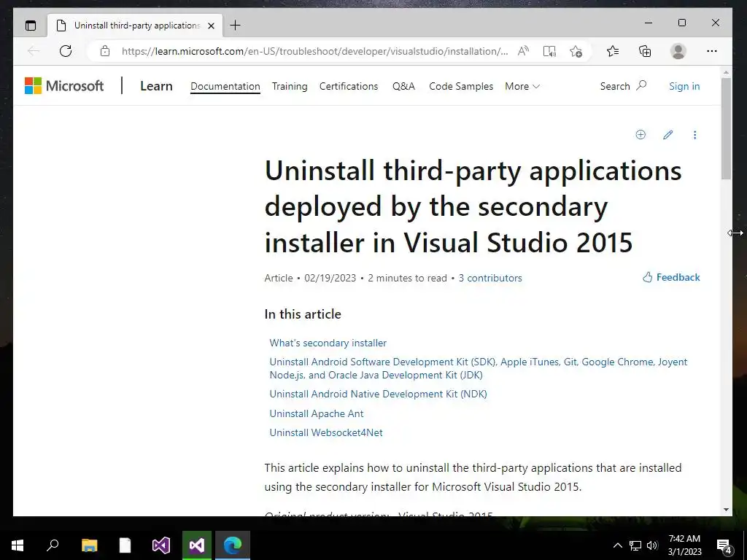Open the notification center icon

click(724, 545)
